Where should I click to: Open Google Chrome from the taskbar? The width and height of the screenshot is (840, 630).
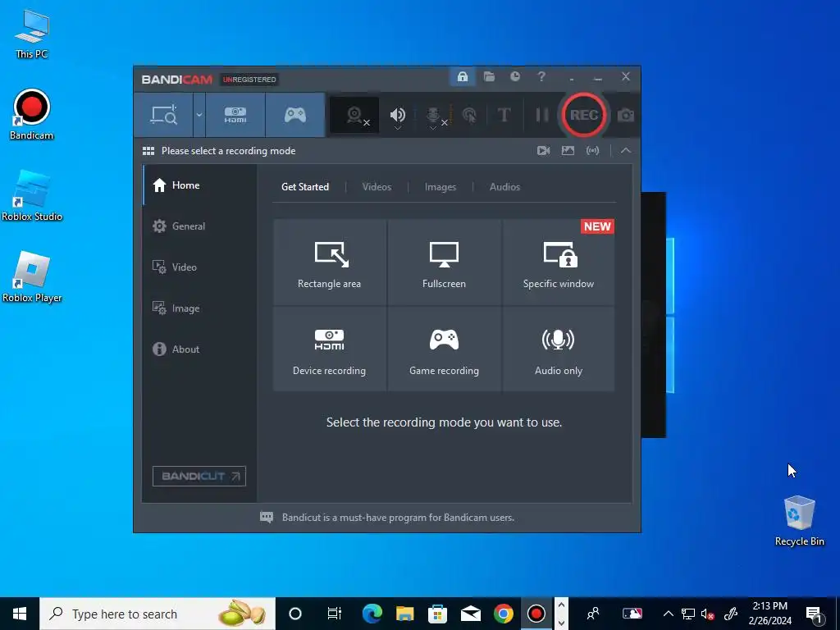click(x=503, y=614)
